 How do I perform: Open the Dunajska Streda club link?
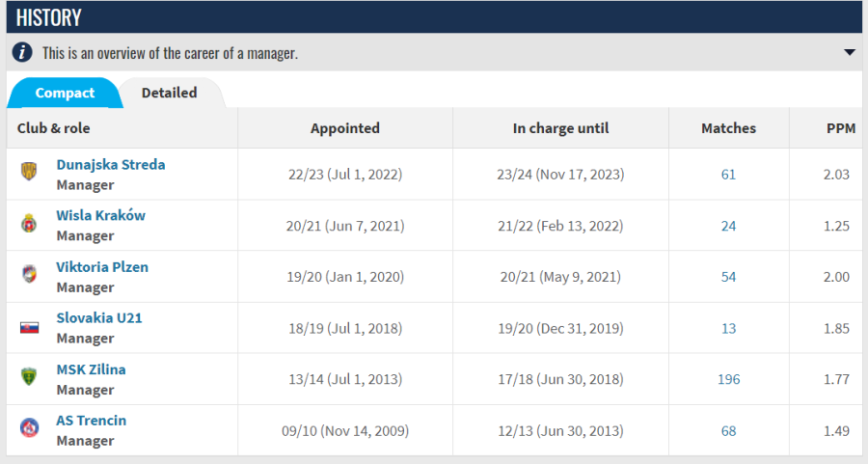pos(111,164)
